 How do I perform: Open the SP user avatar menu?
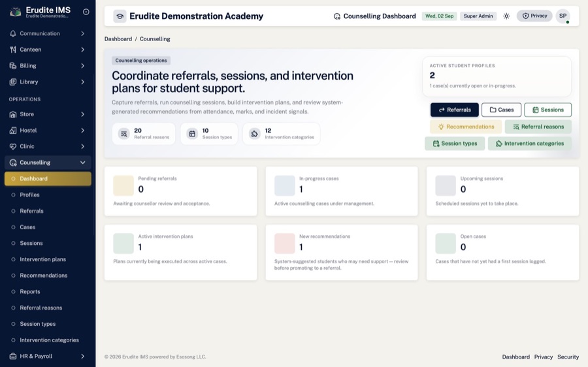pos(563,16)
